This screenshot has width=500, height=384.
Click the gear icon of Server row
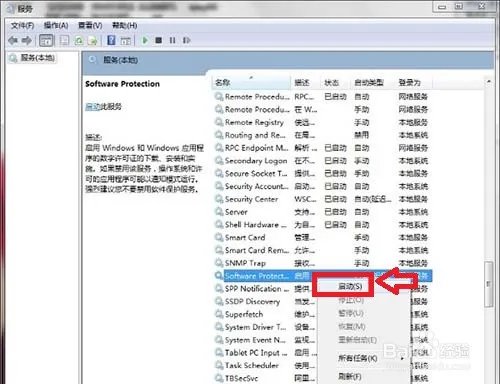219,212
